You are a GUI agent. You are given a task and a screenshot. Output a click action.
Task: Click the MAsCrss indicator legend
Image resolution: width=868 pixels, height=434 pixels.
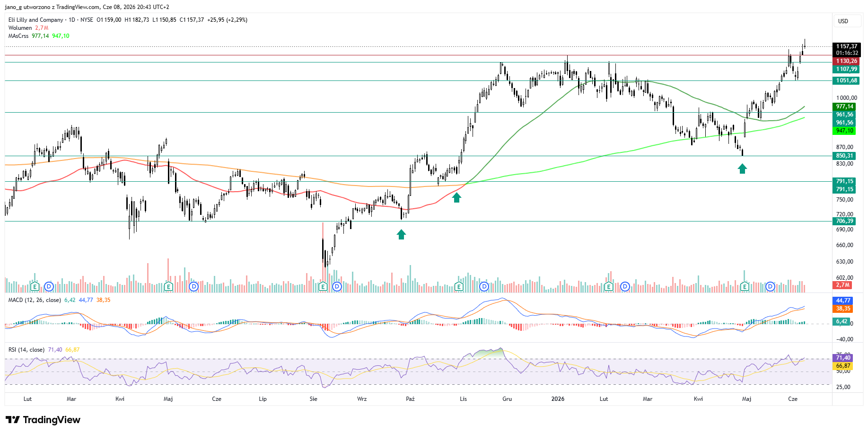[x=18, y=36]
